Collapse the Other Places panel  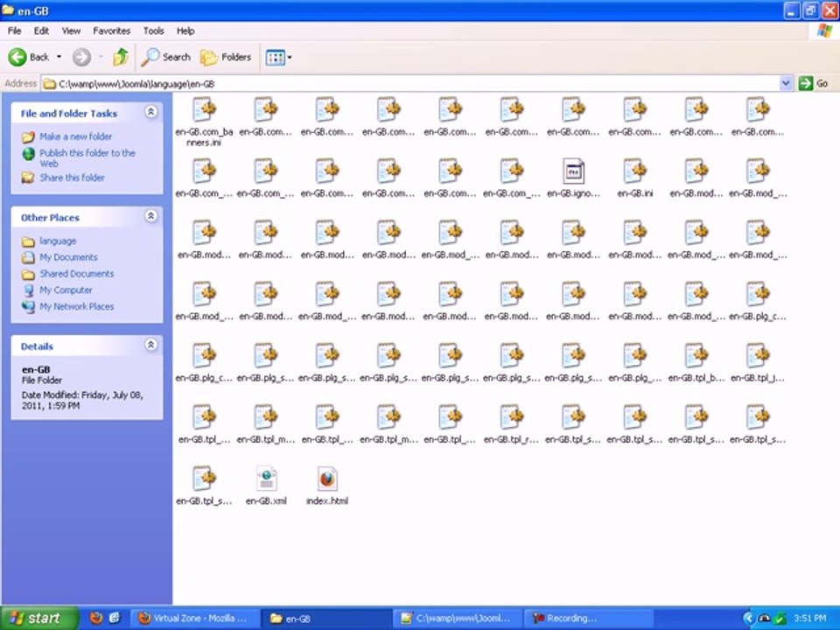(151, 216)
